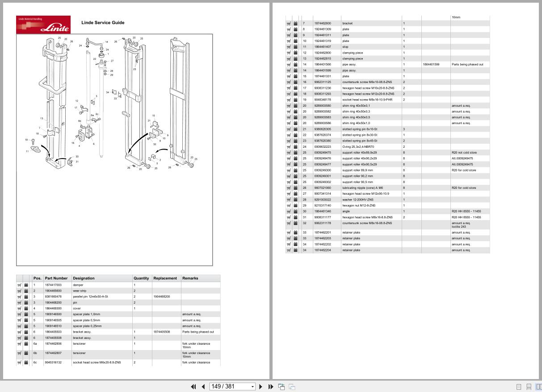The height and width of the screenshot is (392, 542).
Task: Click the stock icon for the wear strip row
Action: pos(25,291)
